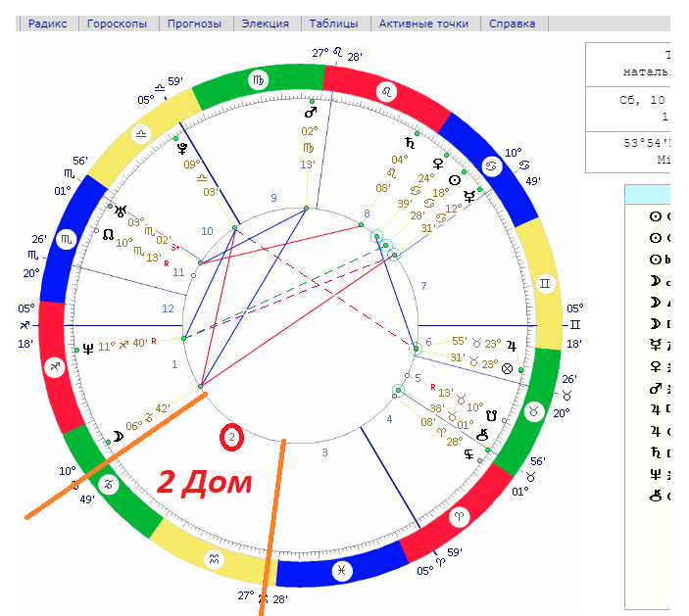Click the Mars planet glyph
689x616 pixels.
click(311, 114)
